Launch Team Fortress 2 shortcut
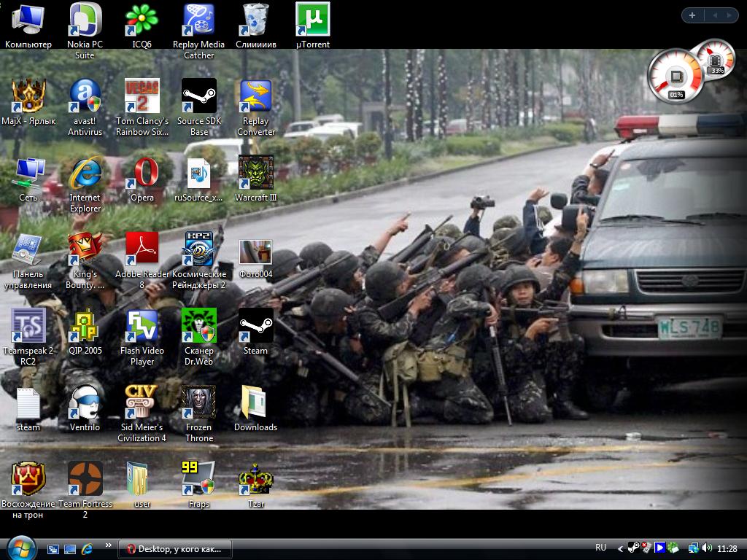 tap(85, 479)
